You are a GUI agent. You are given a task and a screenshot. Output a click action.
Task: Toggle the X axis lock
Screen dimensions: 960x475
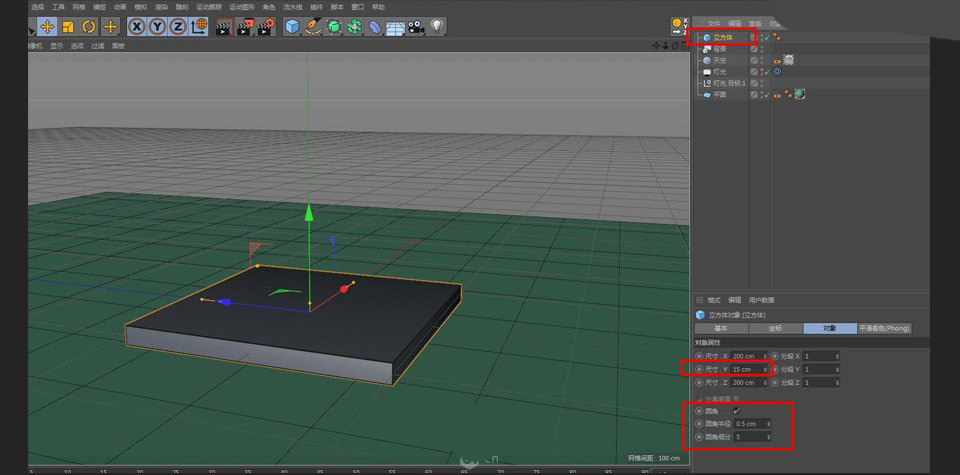pyautogui.click(x=137, y=27)
